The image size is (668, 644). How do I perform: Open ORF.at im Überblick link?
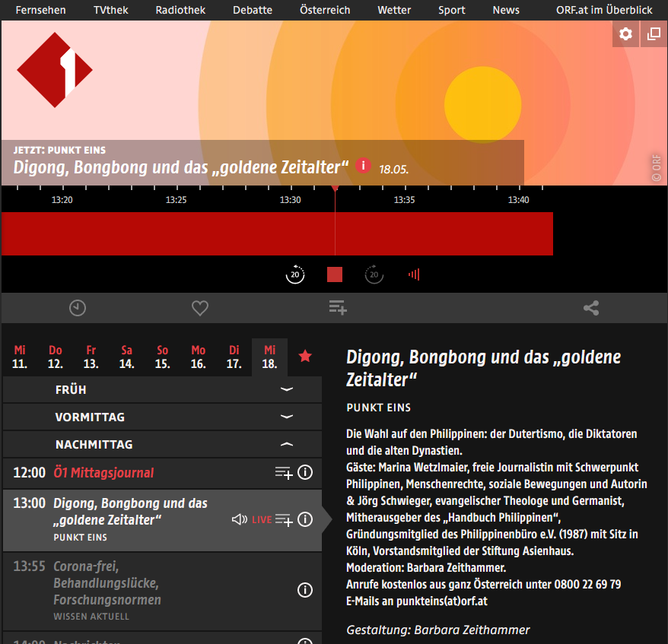pos(604,10)
